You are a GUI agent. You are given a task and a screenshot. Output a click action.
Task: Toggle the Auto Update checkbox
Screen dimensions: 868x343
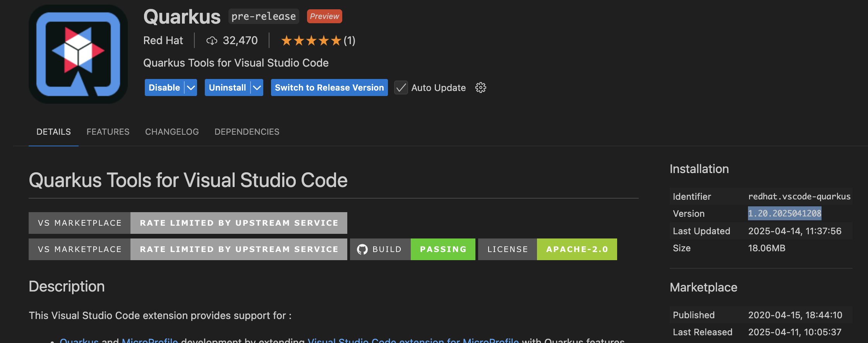pyautogui.click(x=401, y=88)
